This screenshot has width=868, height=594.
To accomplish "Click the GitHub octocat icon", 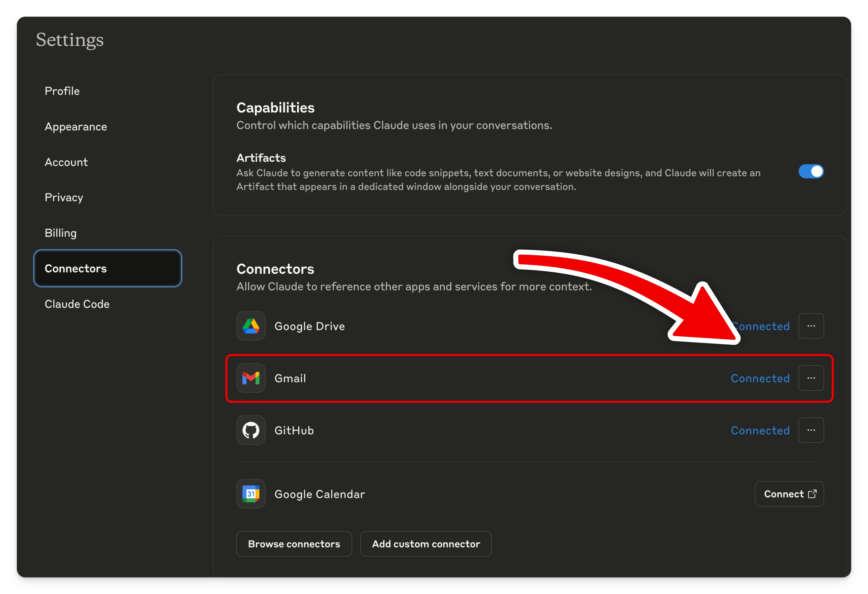I will [x=251, y=430].
